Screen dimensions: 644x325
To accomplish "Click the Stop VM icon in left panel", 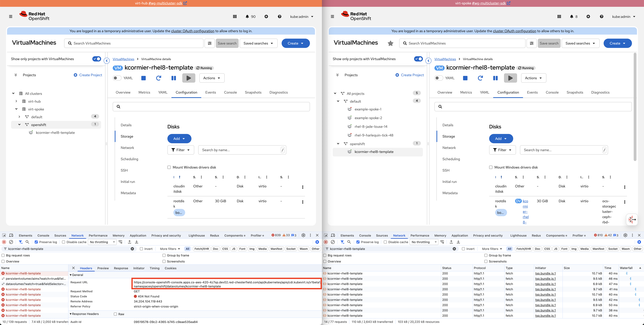I will (x=144, y=78).
